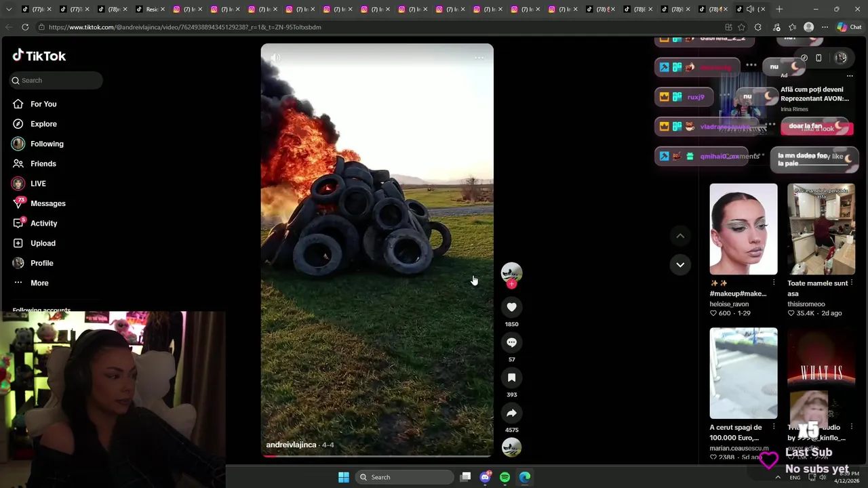Expand the browser tab search chevron

[x=9, y=9]
